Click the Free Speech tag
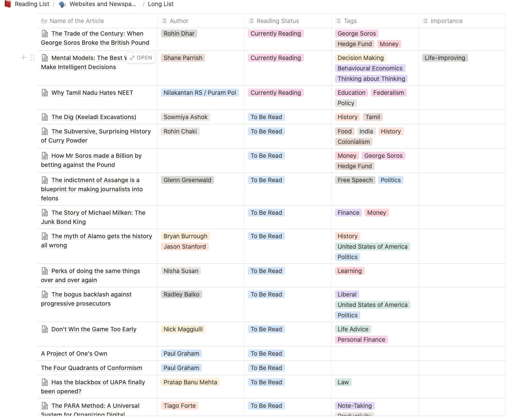Image resolution: width=506 pixels, height=420 pixels. pyautogui.click(x=355, y=180)
